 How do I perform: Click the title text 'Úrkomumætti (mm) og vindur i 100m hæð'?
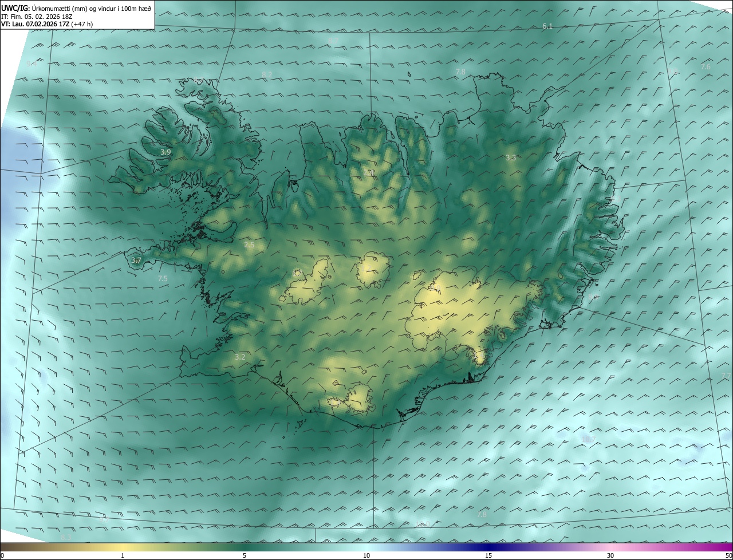[x=91, y=8]
